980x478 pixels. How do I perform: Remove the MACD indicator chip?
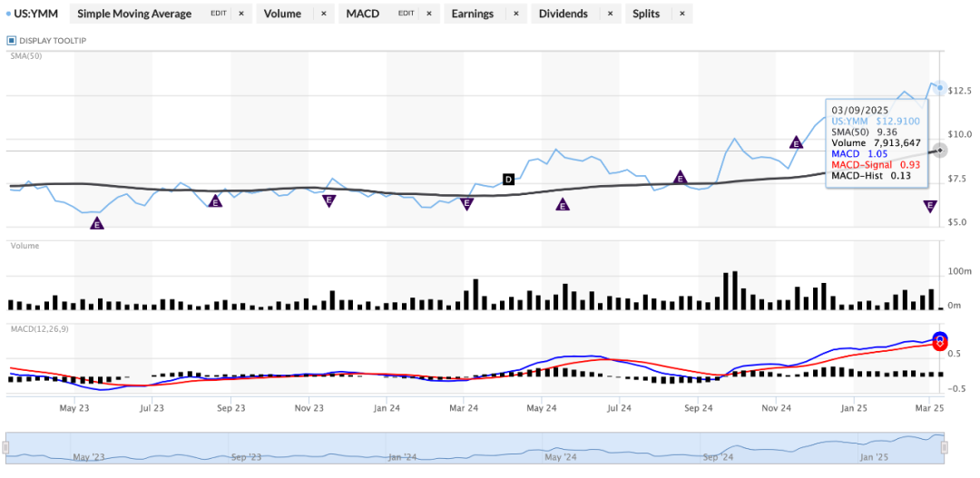pos(428,14)
